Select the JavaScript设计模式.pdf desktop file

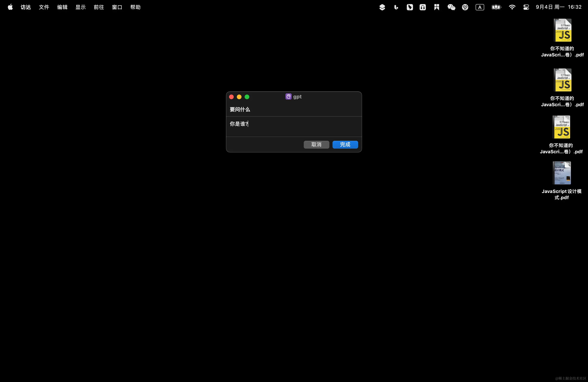(562, 173)
